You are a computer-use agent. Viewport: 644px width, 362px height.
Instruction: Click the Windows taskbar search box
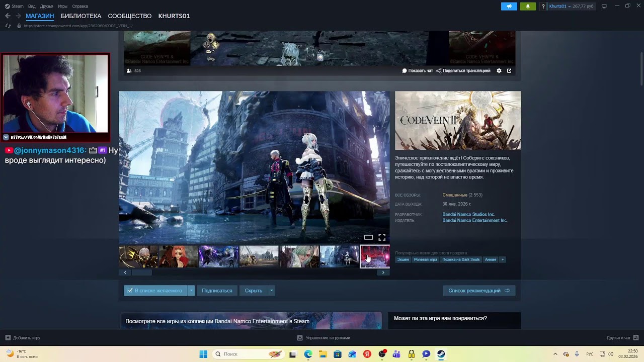click(x=248, y=354)
